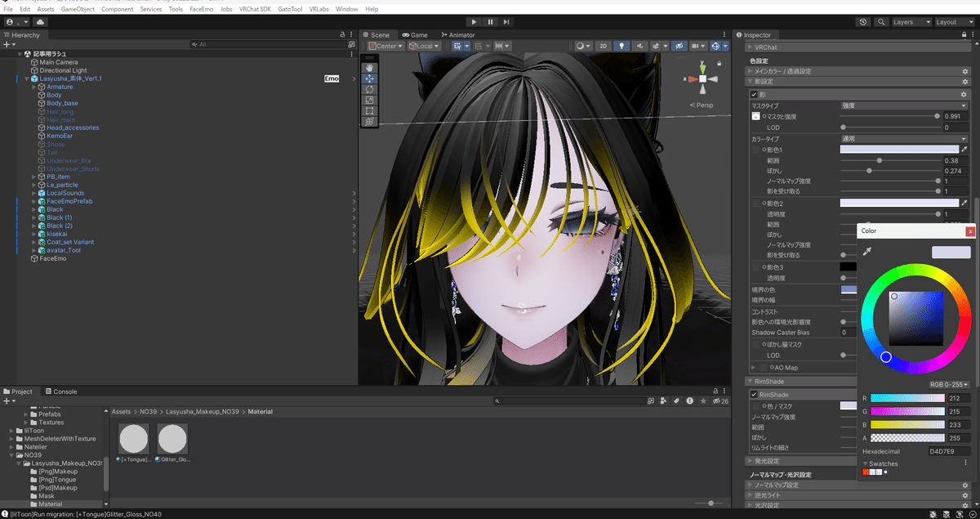
Task: Open the GatoTool menu
Action: click(289, 9)
